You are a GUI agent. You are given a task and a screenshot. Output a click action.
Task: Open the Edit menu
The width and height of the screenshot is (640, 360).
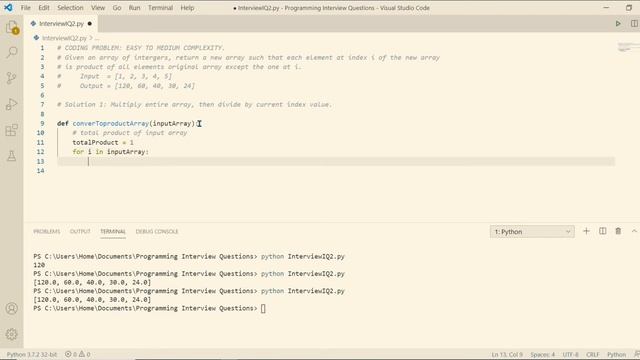point(44,8)
